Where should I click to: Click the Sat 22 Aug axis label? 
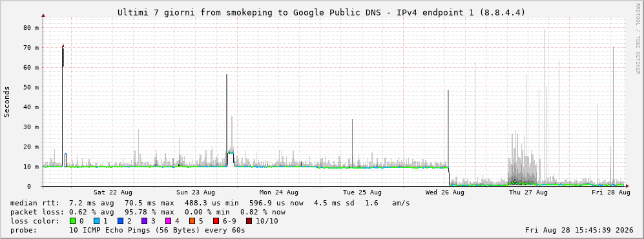(112, 192)
